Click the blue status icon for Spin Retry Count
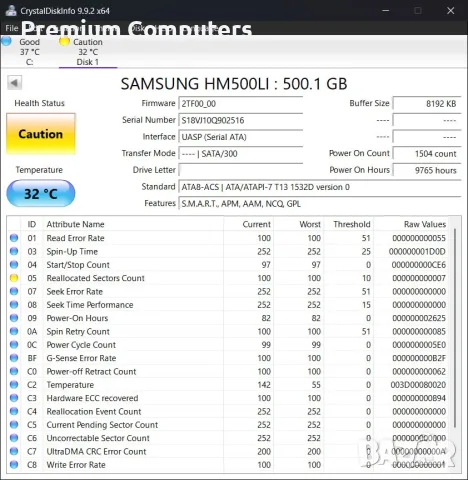Screen dimensions: 468x480 (x=14, y=331)
